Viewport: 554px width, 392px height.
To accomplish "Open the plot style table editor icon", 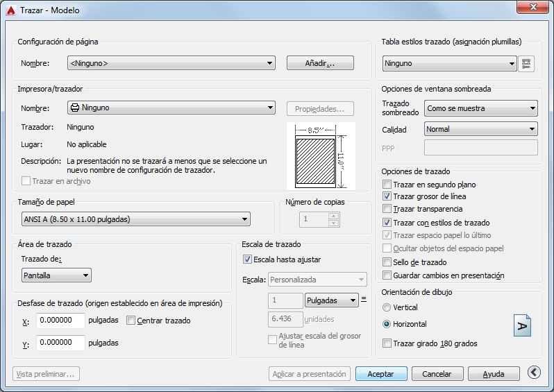I will pos(526,64).
